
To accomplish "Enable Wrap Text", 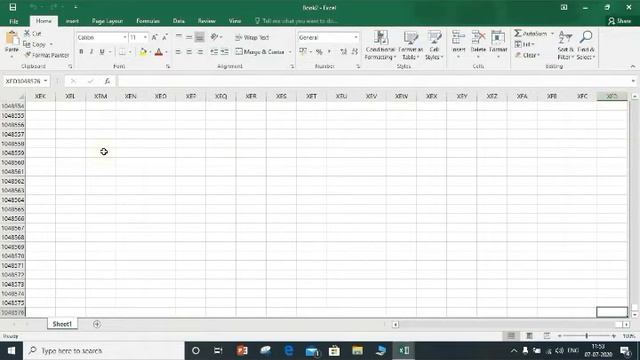I will [x=252, y=38].
